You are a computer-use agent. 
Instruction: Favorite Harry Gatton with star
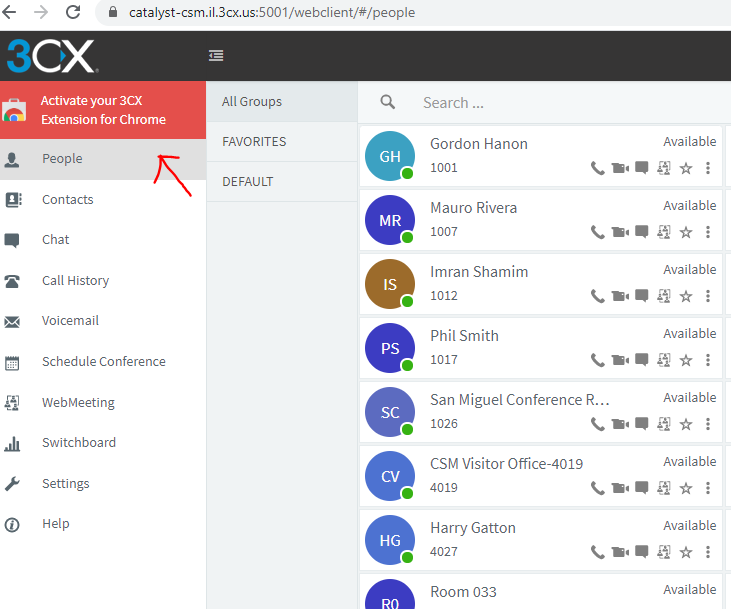pos(686,552)
